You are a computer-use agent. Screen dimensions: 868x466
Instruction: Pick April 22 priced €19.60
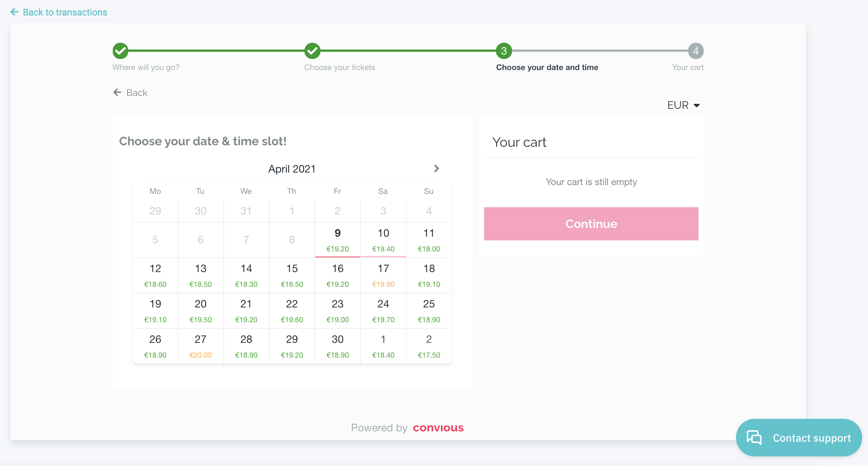[x=292, y=310]
